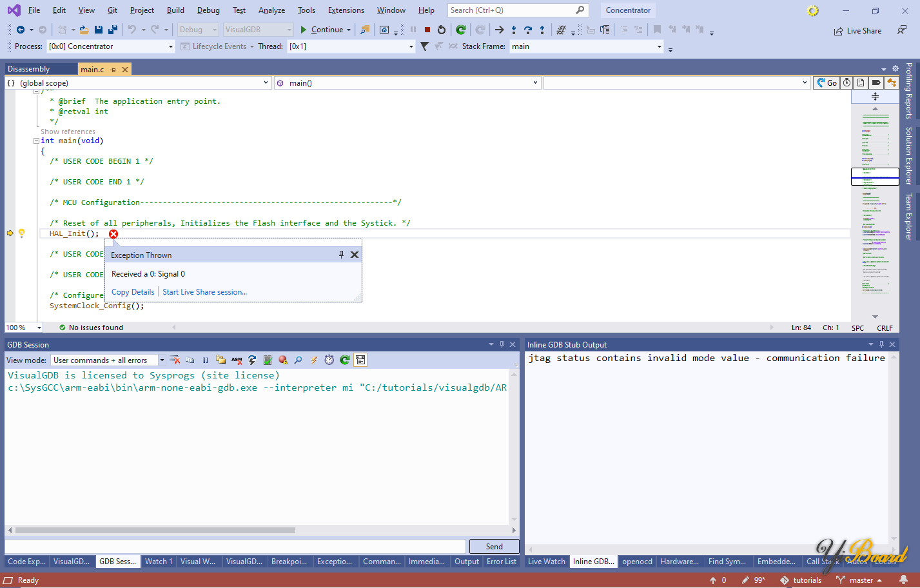Click the Navigate Backward arrow icon
The height and width of the screenshot is (588, 920).
(21, 30)
